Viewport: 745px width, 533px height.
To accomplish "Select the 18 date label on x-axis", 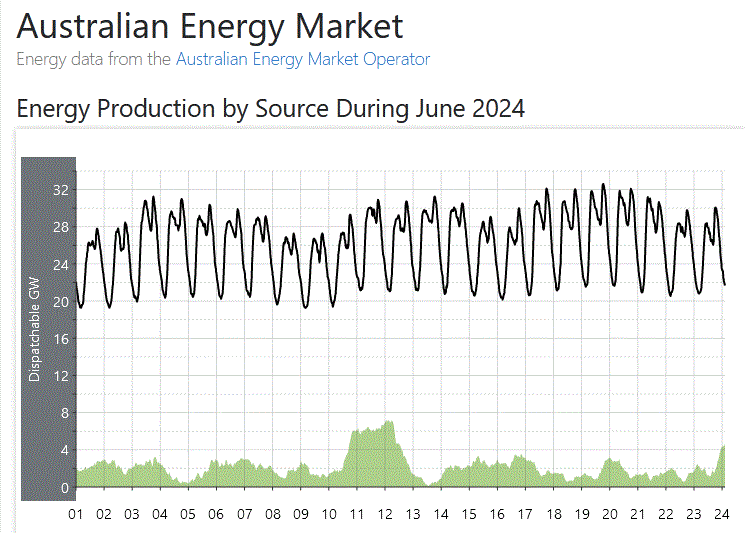I will point(554,514).
